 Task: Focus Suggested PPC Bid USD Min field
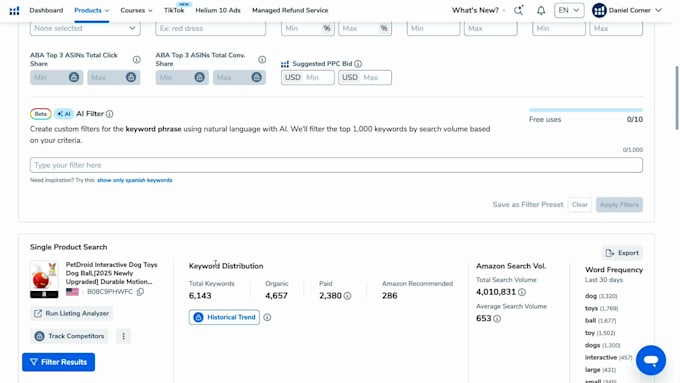tap(307, 78)
